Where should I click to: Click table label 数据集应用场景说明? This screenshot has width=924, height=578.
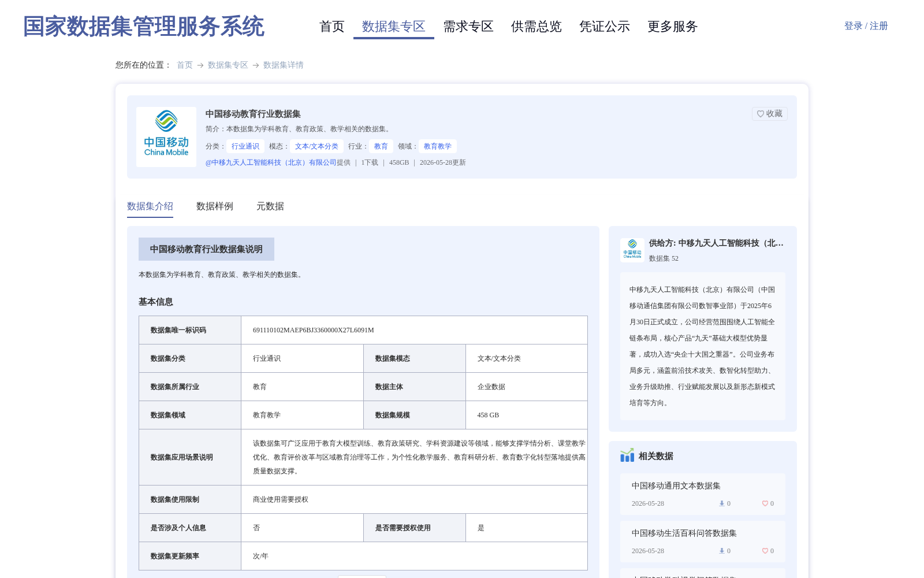coord(182,457)
